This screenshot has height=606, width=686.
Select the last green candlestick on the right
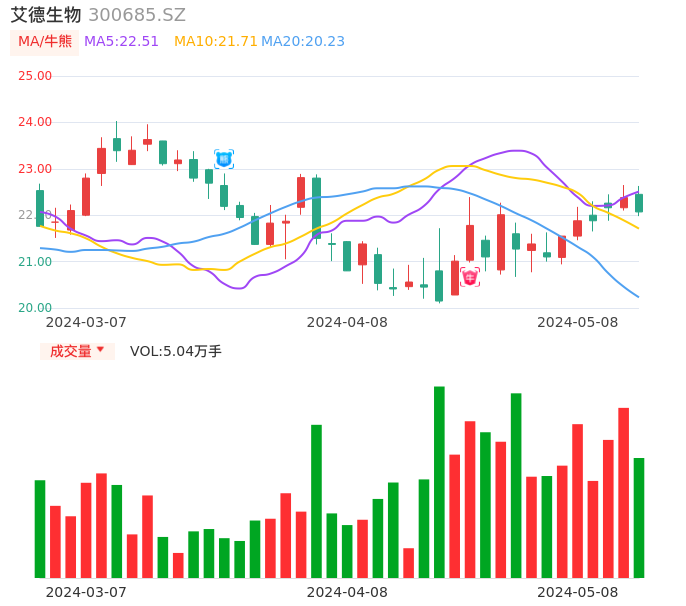(x=639, y=203)
